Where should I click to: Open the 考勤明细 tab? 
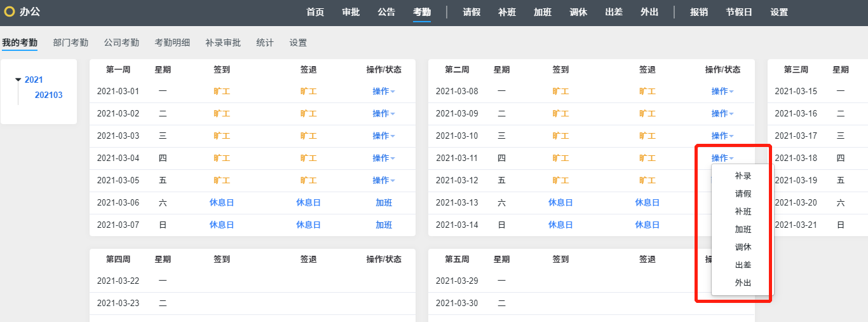click(x=172, y=43)
